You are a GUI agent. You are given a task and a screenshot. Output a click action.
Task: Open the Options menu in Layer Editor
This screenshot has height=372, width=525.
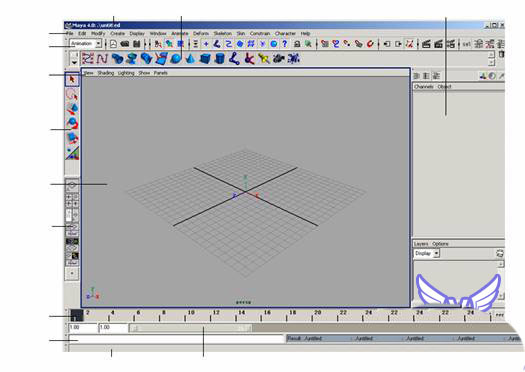440,244
